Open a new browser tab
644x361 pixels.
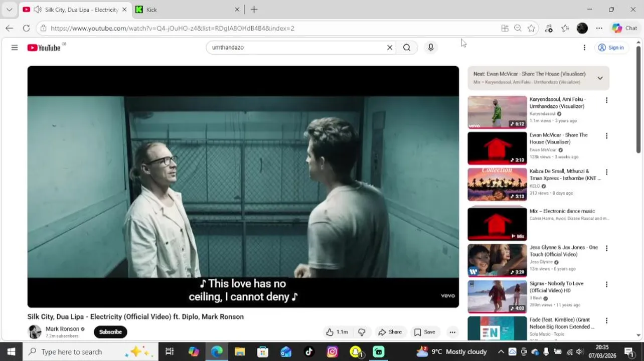point(254,10)
